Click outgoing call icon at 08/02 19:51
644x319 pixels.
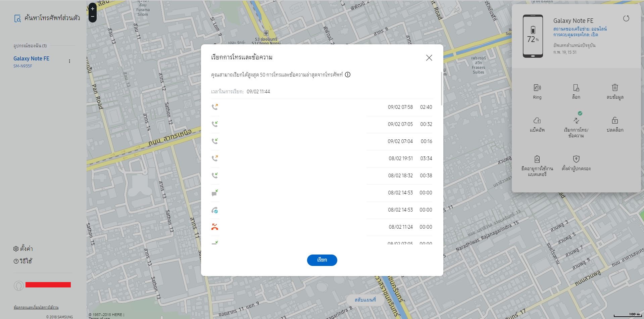click(215, 158)
